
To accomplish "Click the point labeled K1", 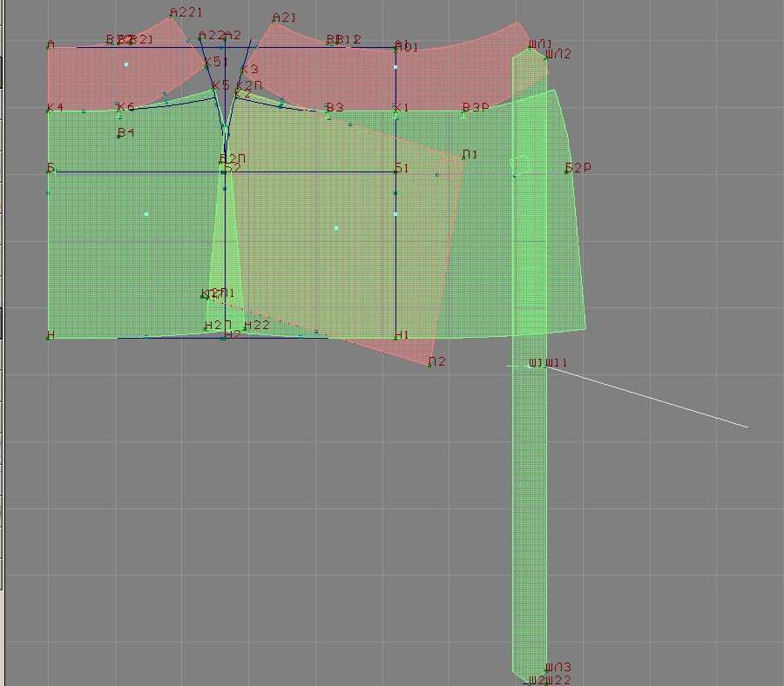I will coord(395,111).
